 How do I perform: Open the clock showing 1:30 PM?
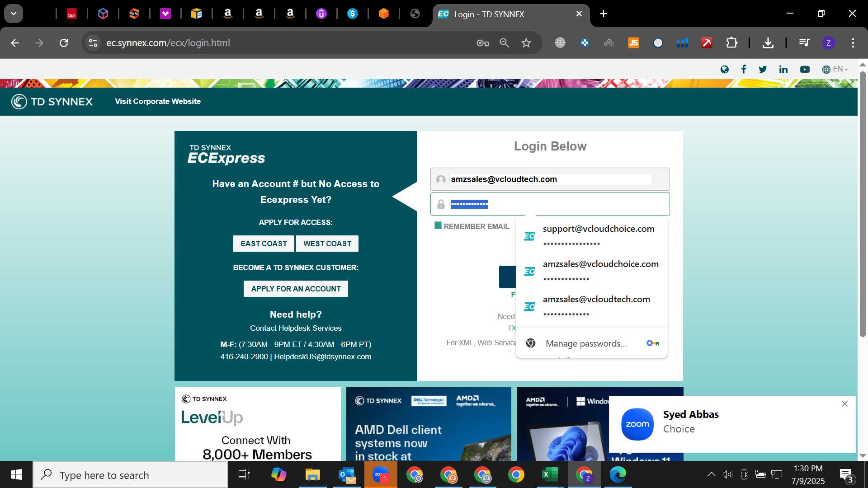click(x=808, y=474)
